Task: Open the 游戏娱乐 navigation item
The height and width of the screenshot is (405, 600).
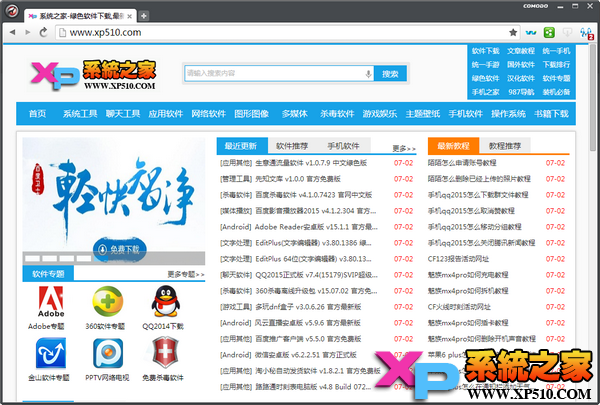Action: pos(380,114)
